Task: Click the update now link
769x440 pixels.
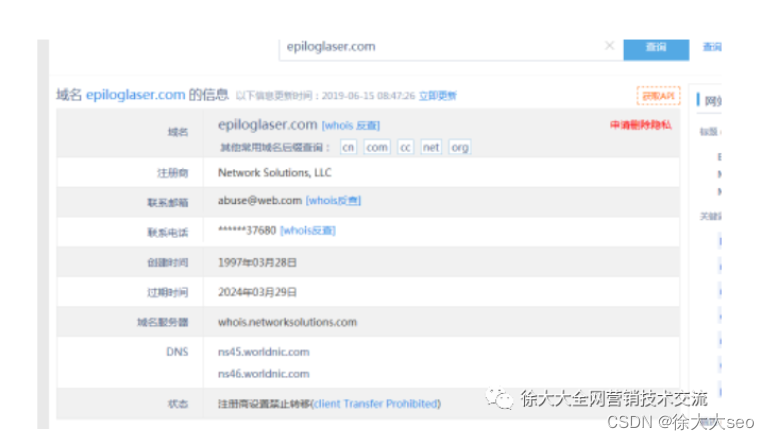Action: (437, 96)
